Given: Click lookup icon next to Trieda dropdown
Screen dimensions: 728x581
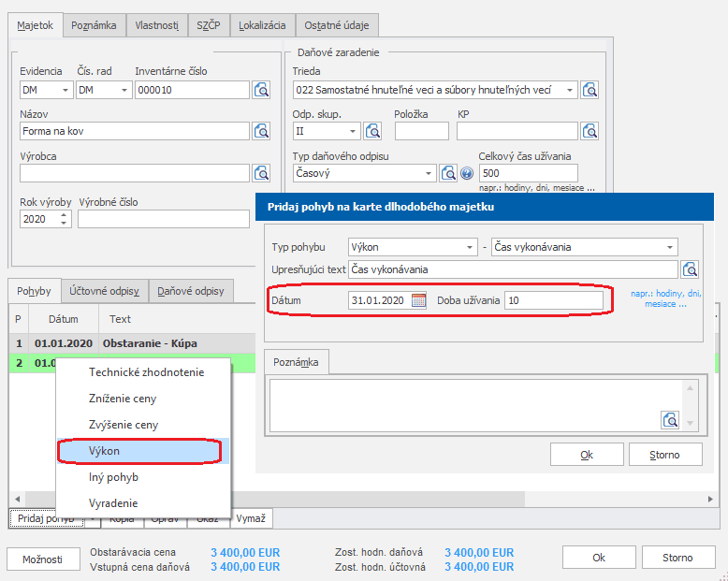Looking at the screenshot, I should click(x=590, y=90).
